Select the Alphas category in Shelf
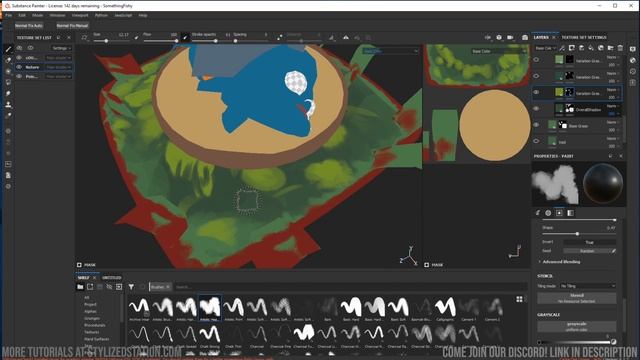The image size is (640, 360). [91, 311]
